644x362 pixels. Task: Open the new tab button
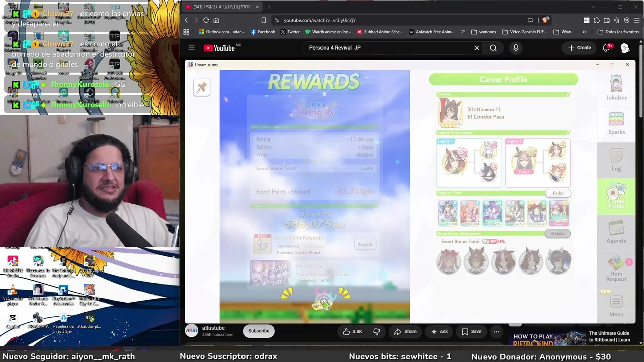pyautogui.click(x=269, y=7)
